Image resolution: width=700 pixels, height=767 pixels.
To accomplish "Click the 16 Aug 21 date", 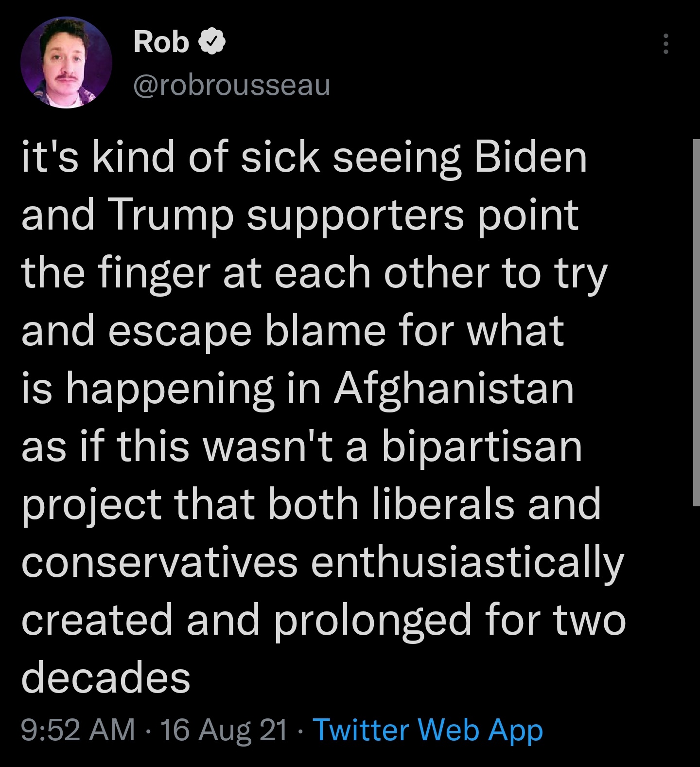I will [224, 731].
